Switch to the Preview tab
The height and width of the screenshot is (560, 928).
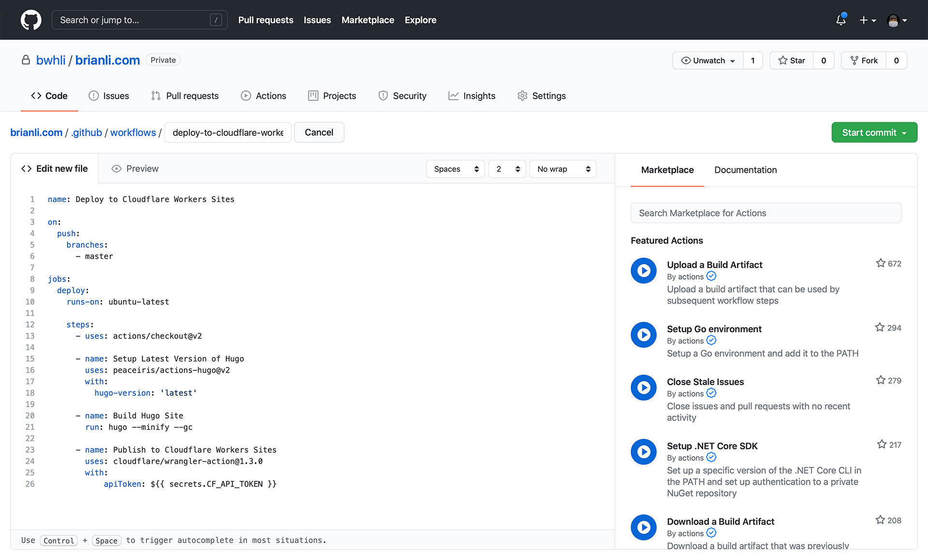point(135,169)
